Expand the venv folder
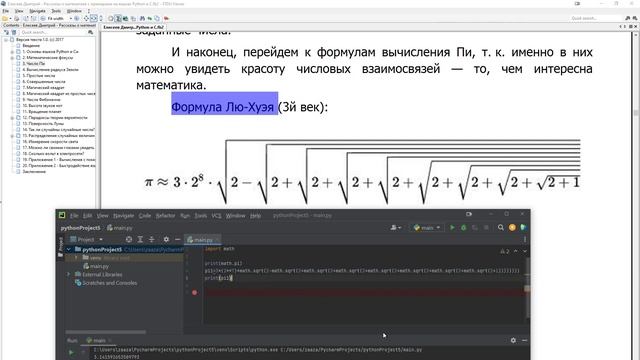The height and width of the screenshot is (360, 640). pyautogui.click(x=76, y=258)
